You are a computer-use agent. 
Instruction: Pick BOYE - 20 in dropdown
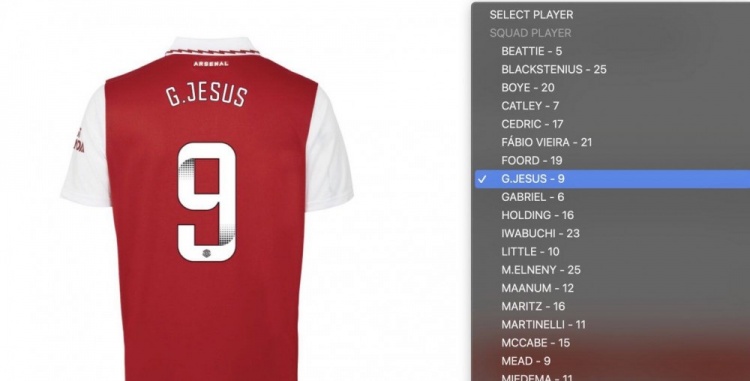(612, 87)
